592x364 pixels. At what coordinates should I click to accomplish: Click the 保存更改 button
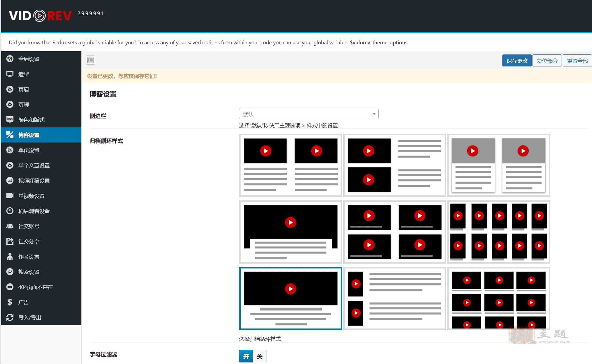click(x=517, y=61)
